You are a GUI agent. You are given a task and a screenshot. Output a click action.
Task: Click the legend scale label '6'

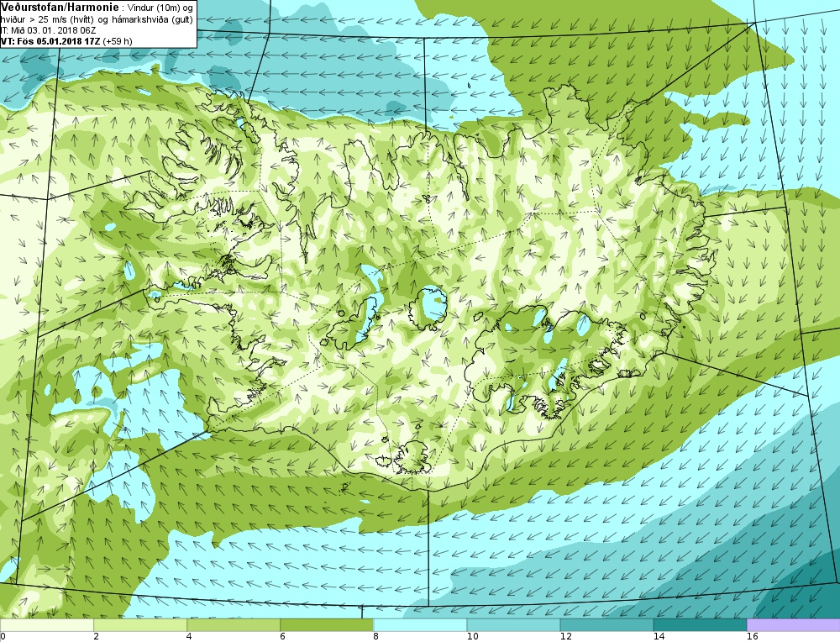click(x=283, y=637)
